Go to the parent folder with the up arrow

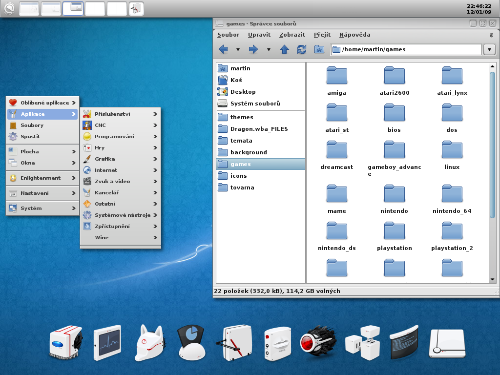coord(284,50)
